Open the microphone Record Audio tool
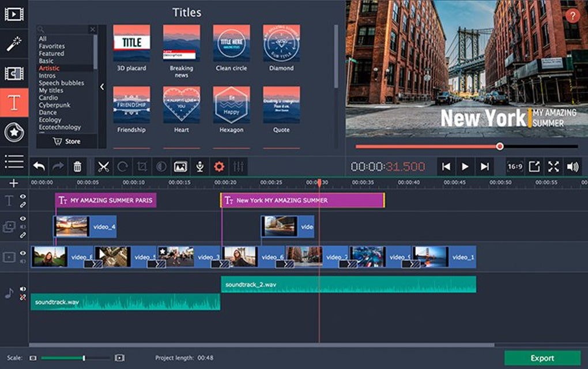588x369 pixels. (199, 167)
